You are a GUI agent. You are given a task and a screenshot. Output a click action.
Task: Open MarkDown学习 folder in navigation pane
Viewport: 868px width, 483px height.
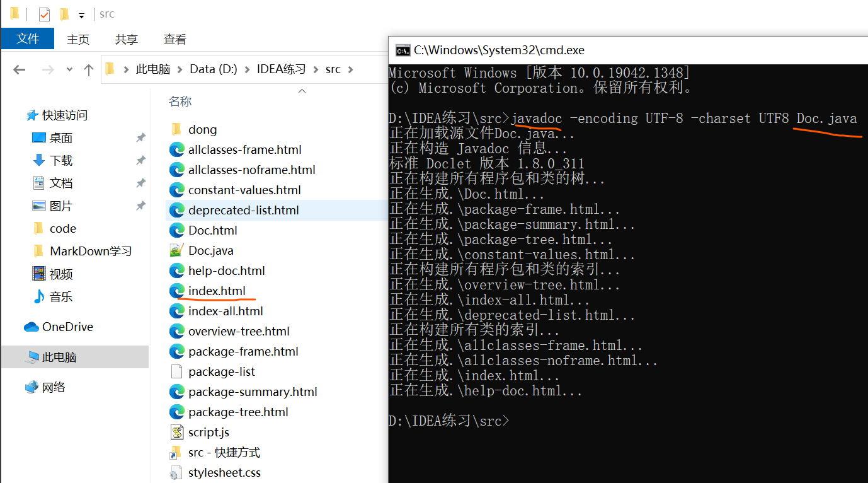91,252
